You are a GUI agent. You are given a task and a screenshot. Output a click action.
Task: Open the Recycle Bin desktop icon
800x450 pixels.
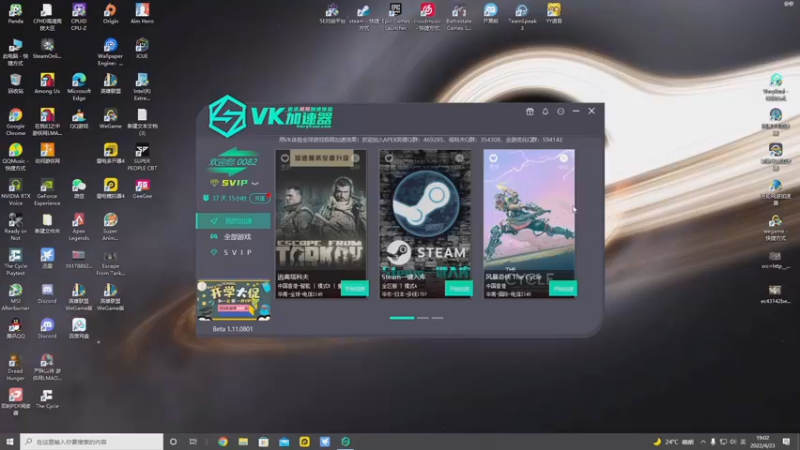coord(15,84)
